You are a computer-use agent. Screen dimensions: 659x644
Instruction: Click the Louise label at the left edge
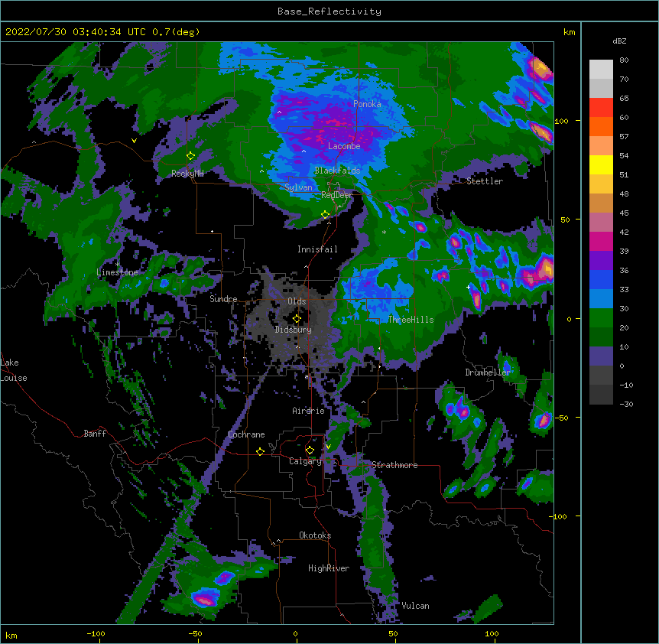click(14, 378)
